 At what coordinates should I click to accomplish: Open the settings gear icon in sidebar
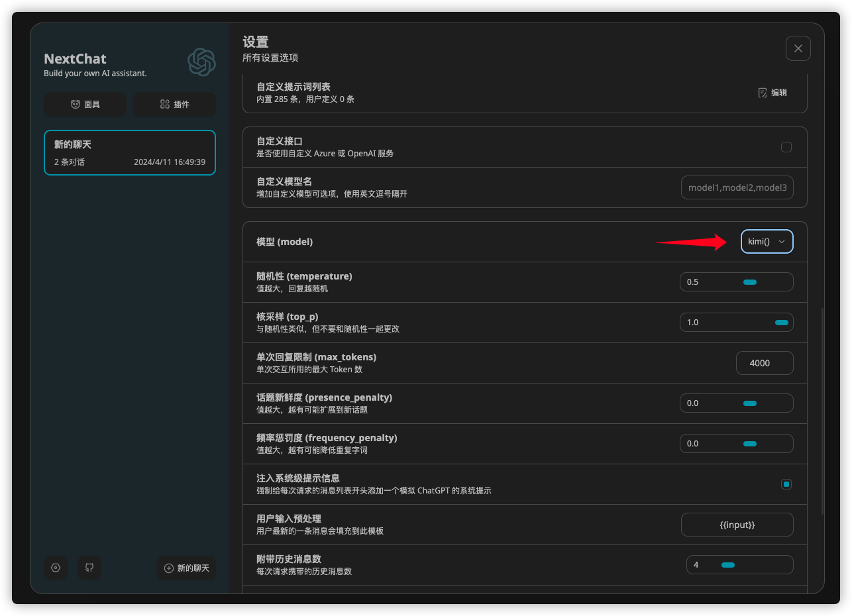coord(56,568)
